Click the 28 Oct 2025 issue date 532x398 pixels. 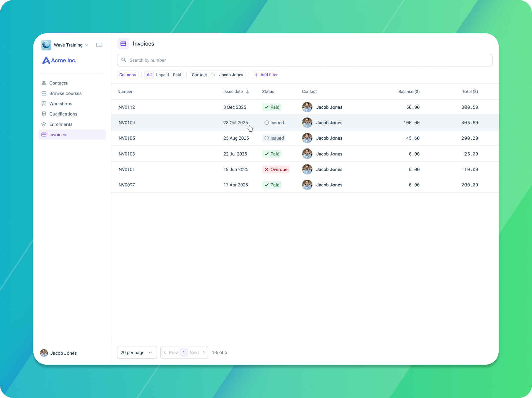(236, 123)
